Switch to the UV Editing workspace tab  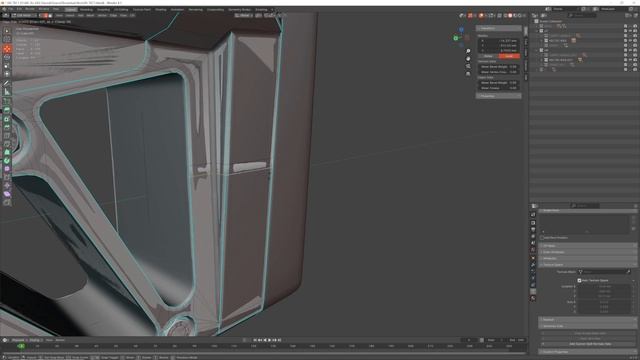[x=121, y=9]
